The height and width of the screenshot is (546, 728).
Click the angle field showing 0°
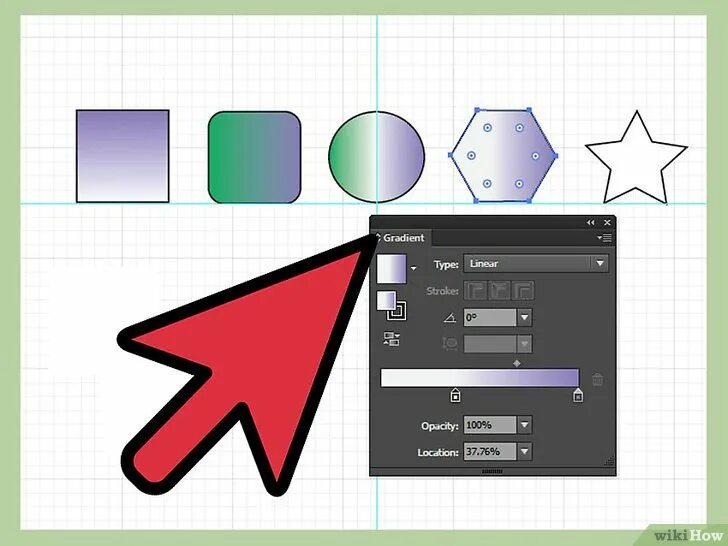click(490, 318)
